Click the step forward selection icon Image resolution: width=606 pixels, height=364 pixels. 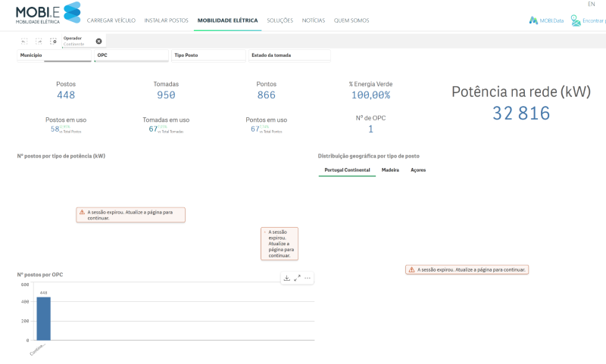[39, 41]
